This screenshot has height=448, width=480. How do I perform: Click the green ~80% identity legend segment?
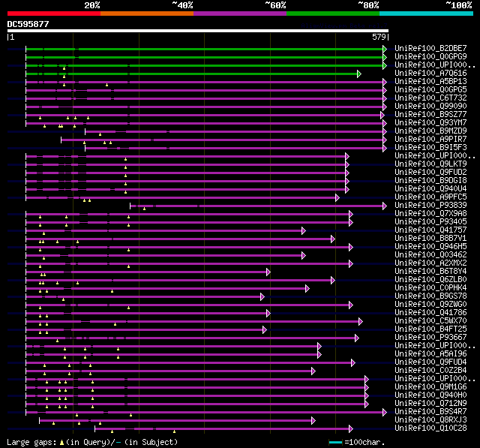[333, 14]
